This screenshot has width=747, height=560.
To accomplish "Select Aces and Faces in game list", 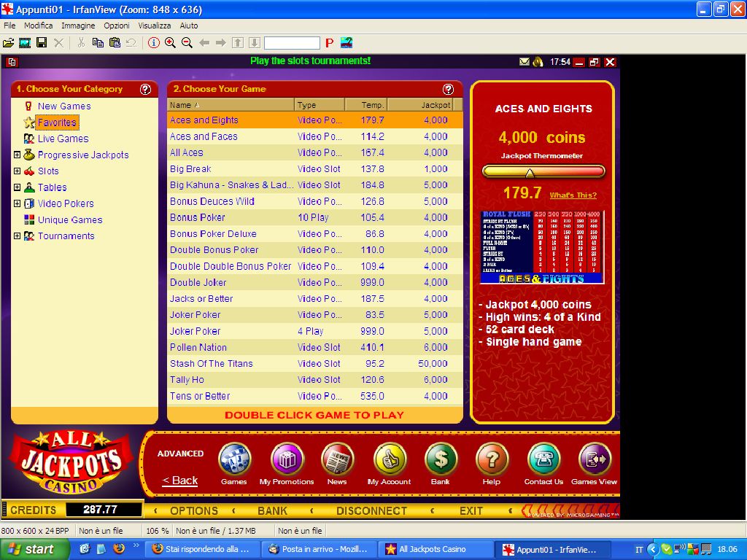I will pyautogui.click(x=315, y=136).
